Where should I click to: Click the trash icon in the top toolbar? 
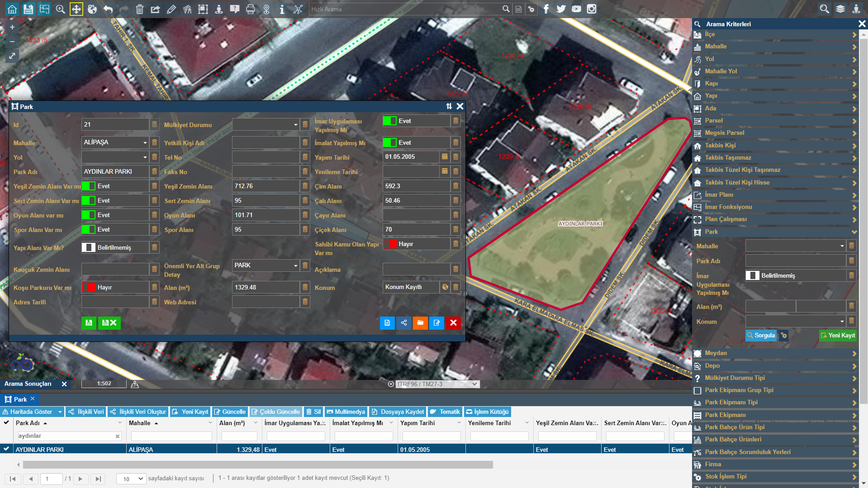coord(139,9)
